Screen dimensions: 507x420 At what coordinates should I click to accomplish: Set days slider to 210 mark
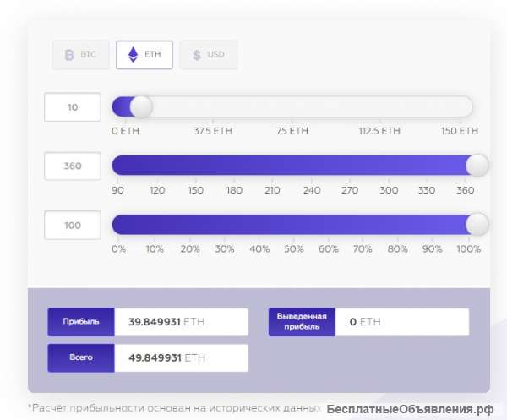(272, 166)
